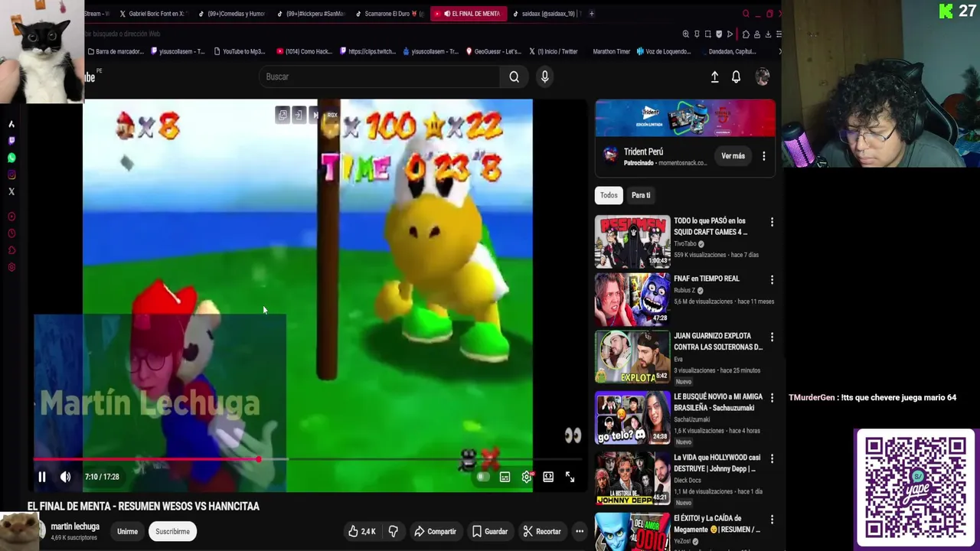Open options for the LE BUSQUÉ NOVIO video
This screenshot has width=980, height=551.
772,398
